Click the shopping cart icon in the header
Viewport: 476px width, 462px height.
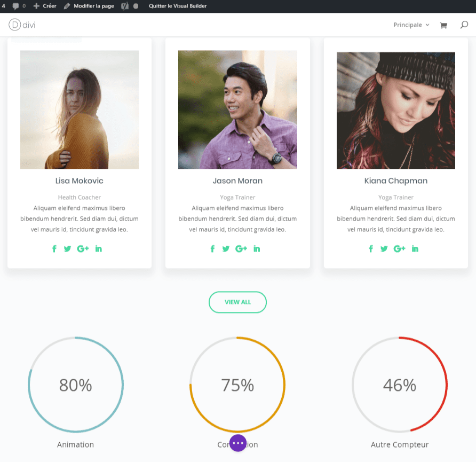point(443,25)
